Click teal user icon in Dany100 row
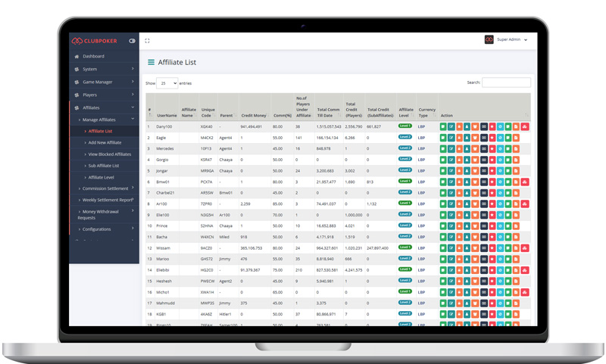 pos(467,126)
